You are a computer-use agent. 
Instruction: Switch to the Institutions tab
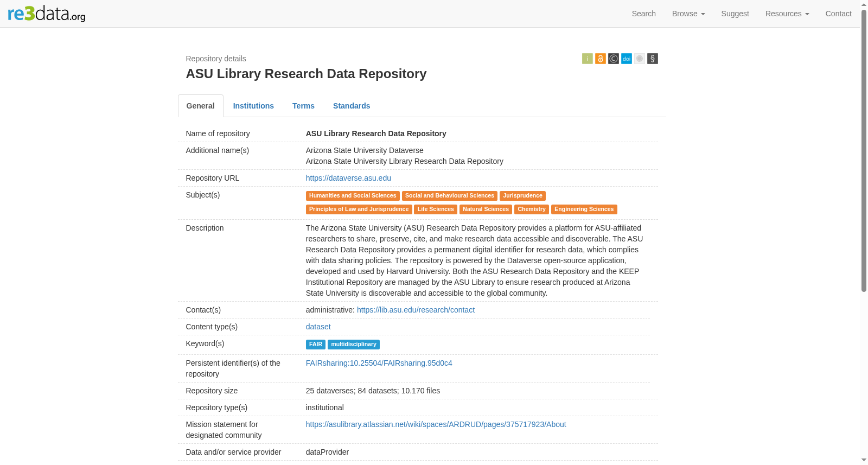point(253,106)
